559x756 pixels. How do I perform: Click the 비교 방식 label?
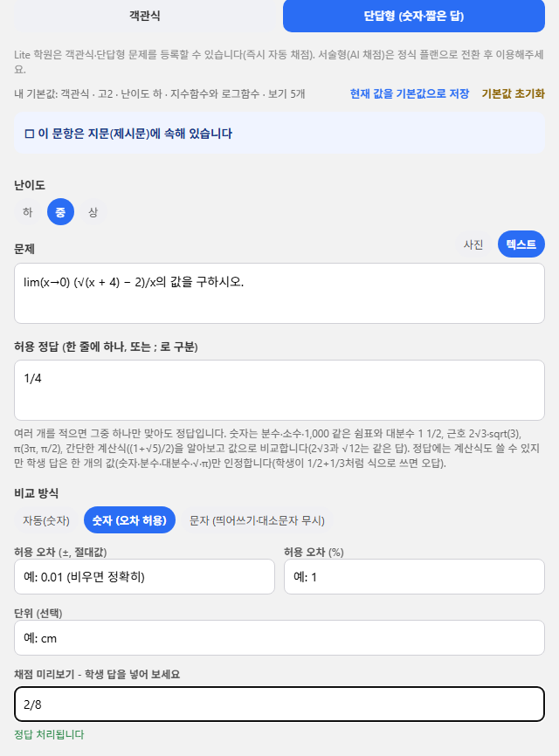point(36,493)
